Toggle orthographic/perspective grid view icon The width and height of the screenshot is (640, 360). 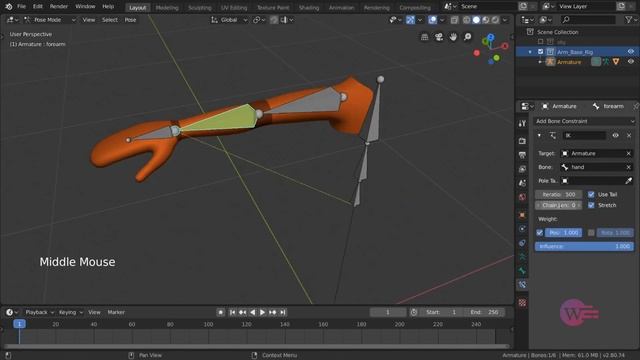point(424,37)
